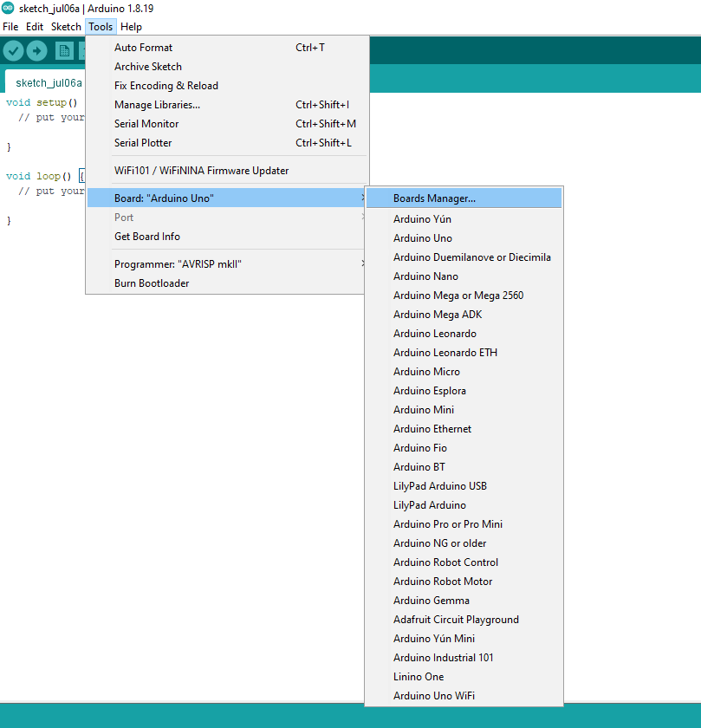Click the Upload arrow toolbar icon

pos(36,50)
